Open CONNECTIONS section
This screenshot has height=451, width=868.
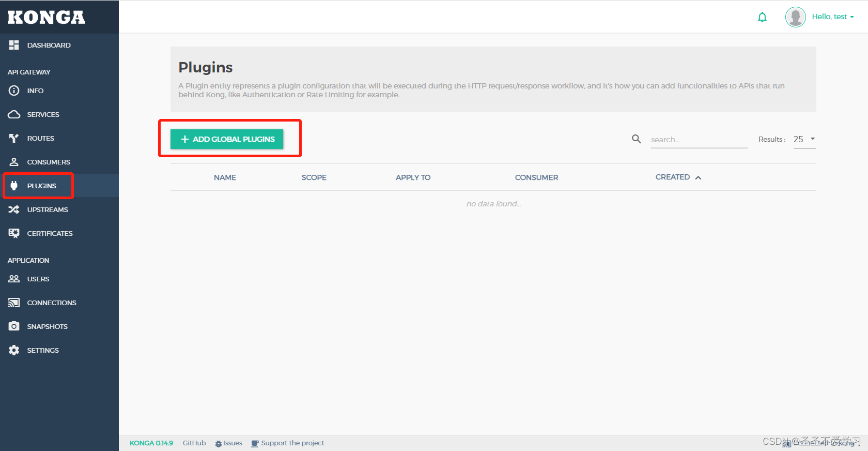(59, 303)
